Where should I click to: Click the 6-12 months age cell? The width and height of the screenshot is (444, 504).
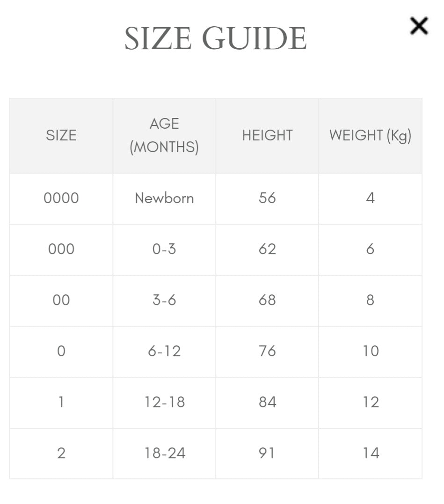(x=164, y=351)
